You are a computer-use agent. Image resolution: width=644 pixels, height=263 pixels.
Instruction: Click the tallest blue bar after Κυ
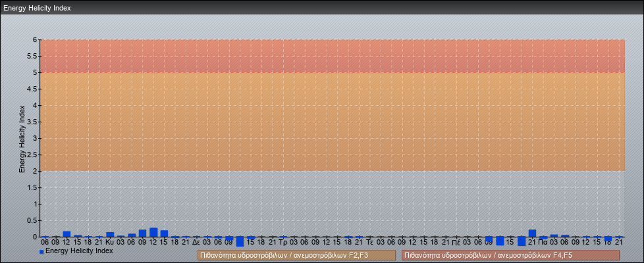coord(153,232)
